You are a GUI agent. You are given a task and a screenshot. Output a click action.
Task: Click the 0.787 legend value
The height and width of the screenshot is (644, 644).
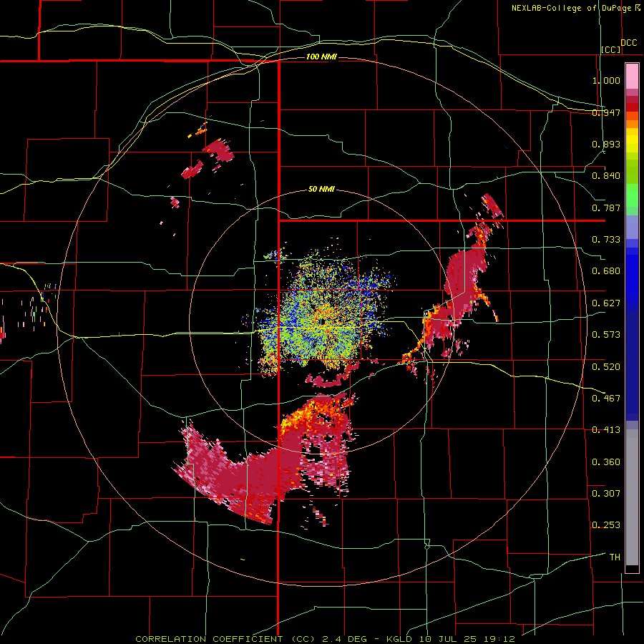(x=606, y=208)
